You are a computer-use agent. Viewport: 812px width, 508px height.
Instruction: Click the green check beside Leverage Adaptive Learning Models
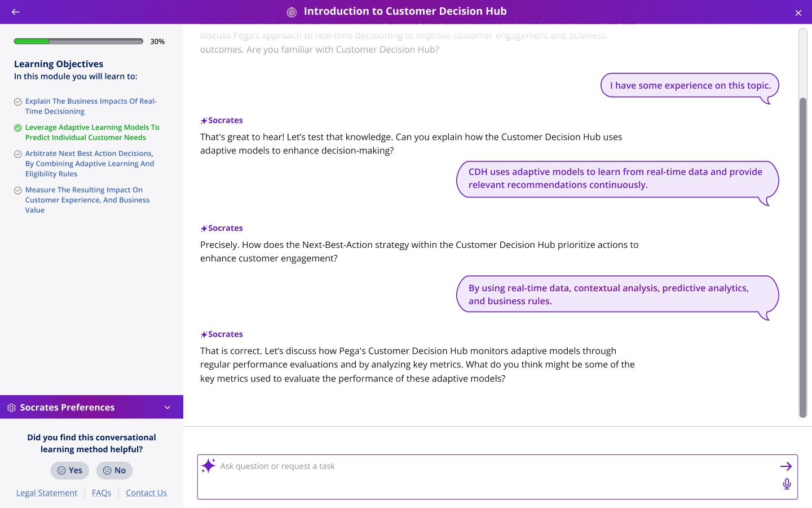pos(18,128)
